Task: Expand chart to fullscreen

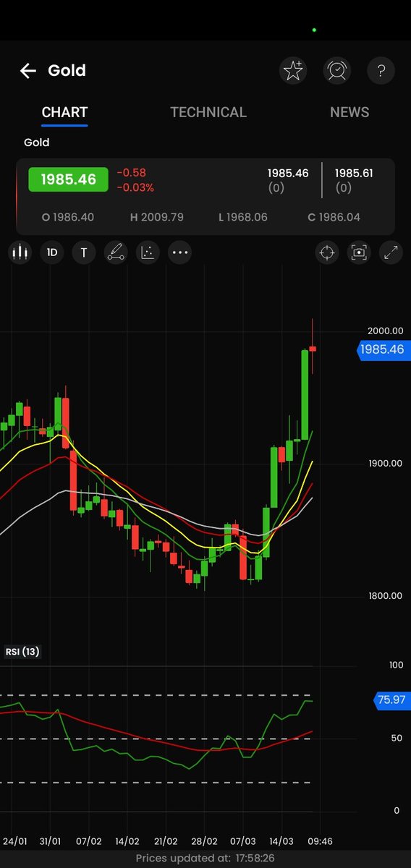Action: (391, 252)
